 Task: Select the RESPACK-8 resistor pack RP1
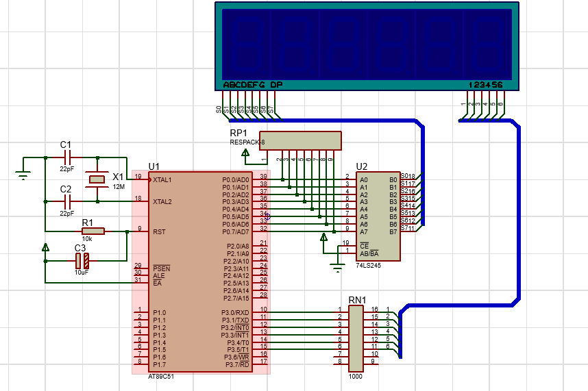pos(300,140)
